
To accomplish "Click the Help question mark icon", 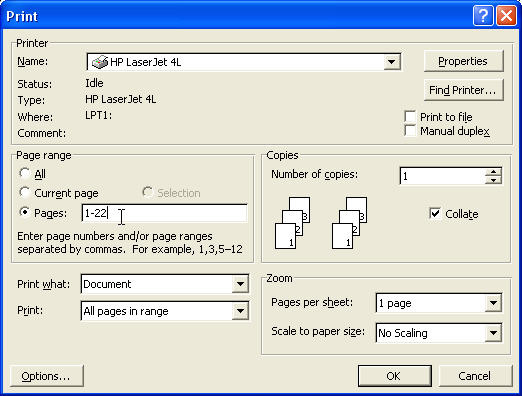I will point(483,16).
